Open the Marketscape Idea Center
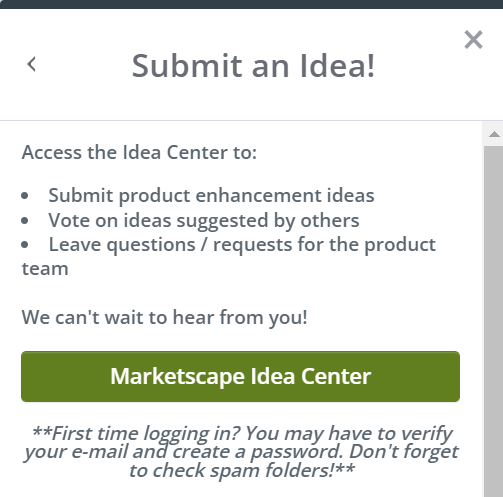503x497 pixels. pyautogui.click(x=240, y=376)
